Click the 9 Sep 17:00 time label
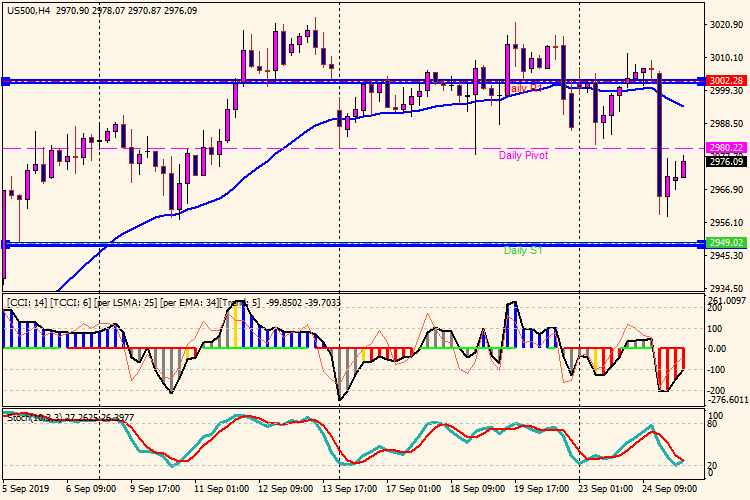 (155, 489)
